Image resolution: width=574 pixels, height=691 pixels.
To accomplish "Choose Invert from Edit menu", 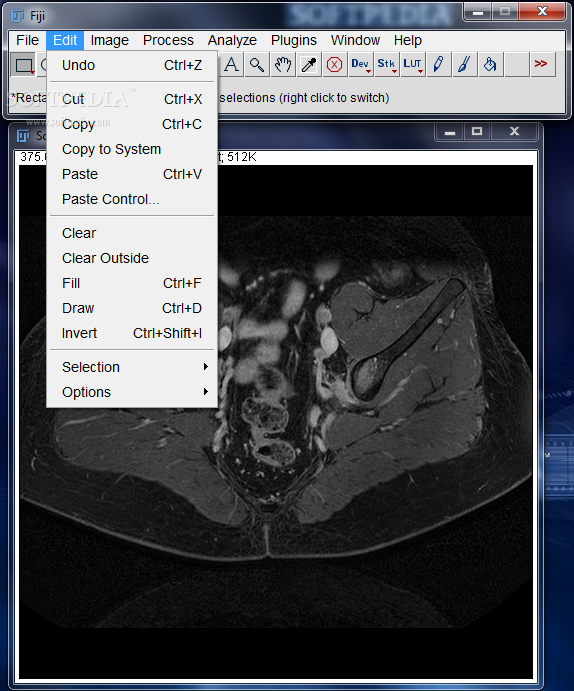I will pyautogui.click(x=132, y=334).
